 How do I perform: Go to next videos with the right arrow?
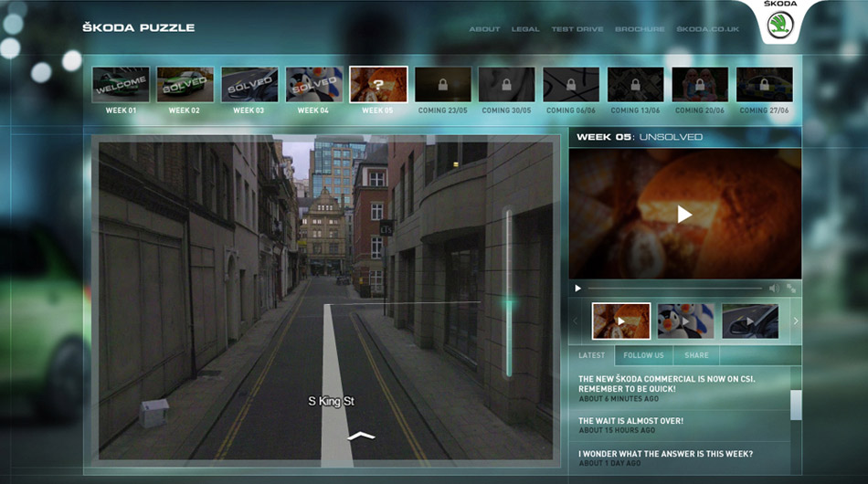coord(796,321)
